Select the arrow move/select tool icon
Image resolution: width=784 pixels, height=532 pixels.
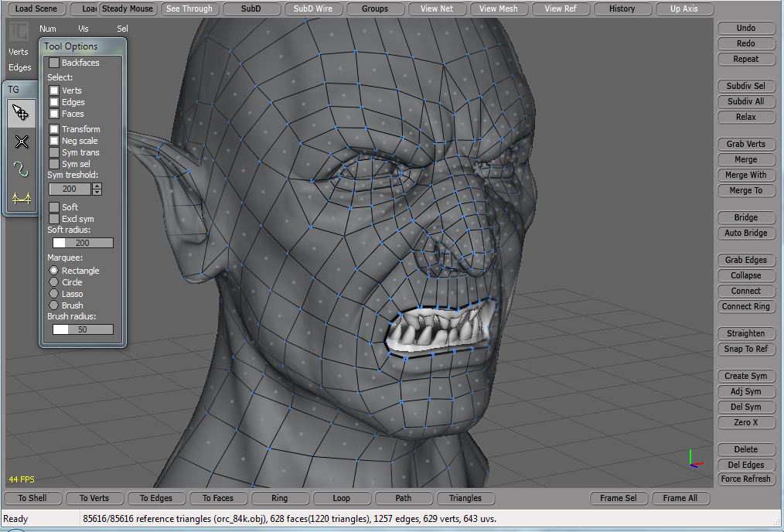click(21, 114)
